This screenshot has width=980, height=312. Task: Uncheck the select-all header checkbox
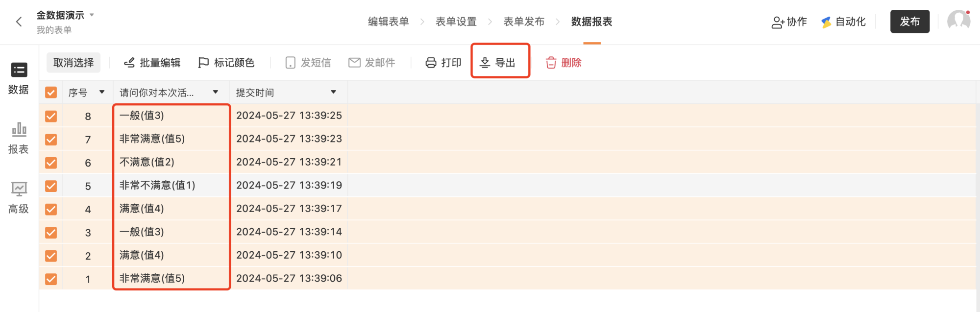(51, 93)
